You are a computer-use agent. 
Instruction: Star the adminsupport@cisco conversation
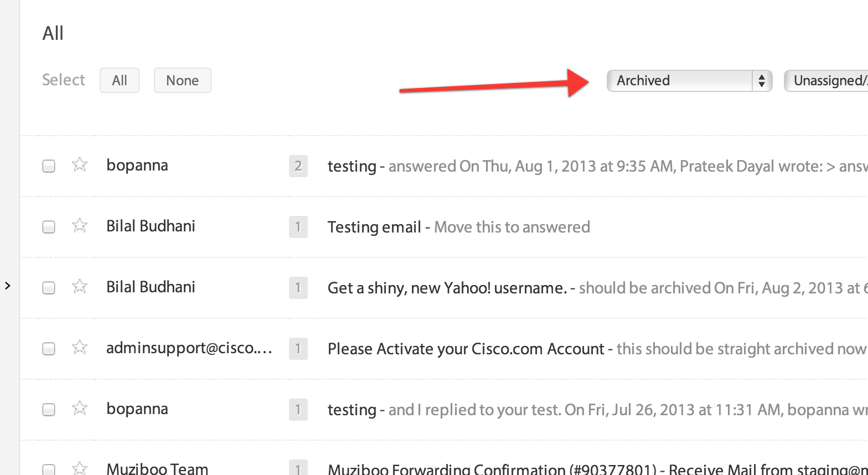(x=80, y=347)
